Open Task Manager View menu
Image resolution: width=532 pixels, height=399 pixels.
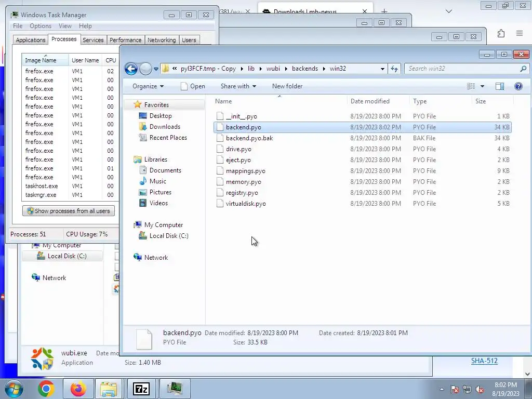click(65, 26)
